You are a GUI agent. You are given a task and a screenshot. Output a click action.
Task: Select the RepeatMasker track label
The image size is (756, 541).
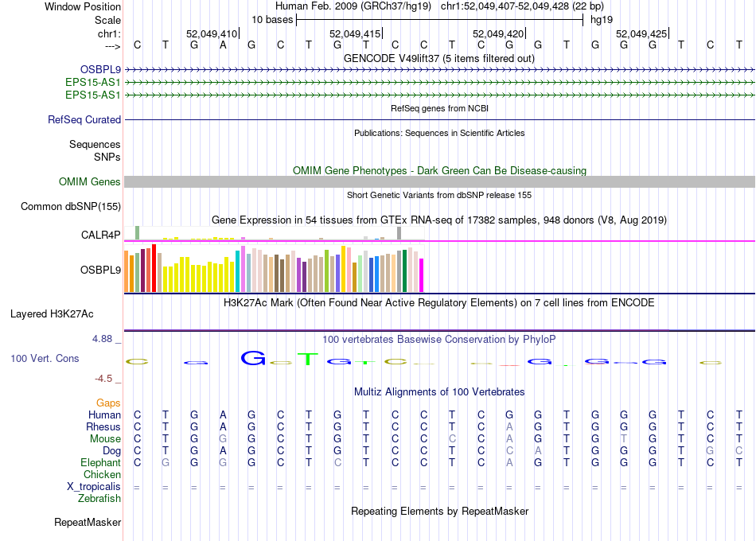point(87,523)
